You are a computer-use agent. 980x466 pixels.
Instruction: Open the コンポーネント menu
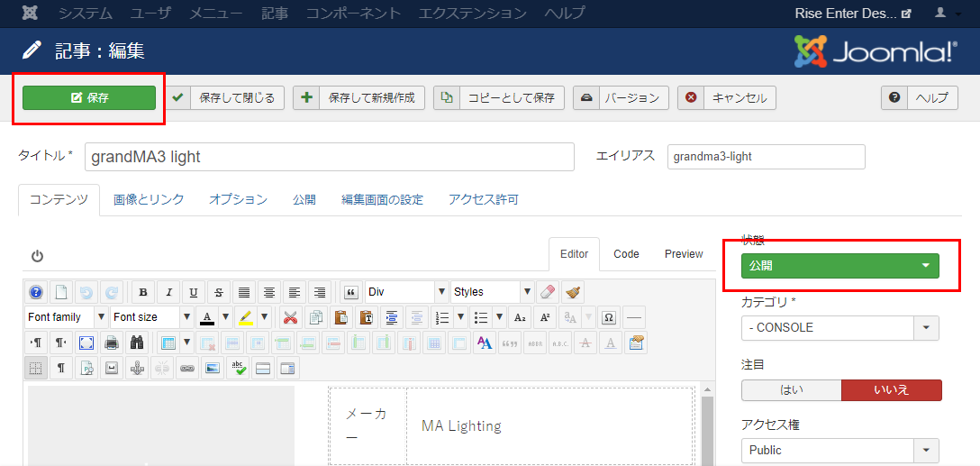(353, 14)
